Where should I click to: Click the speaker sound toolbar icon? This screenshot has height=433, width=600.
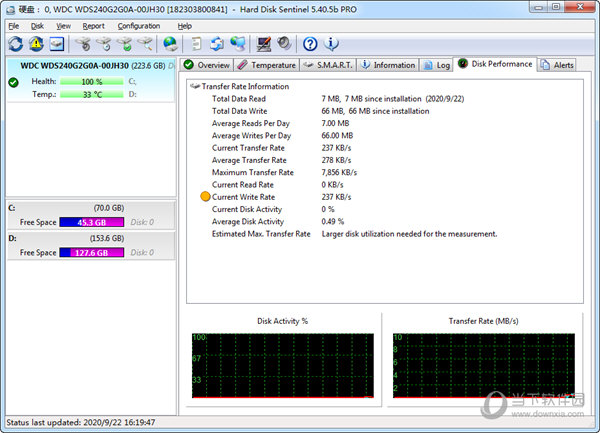click(x=285, y=44)
